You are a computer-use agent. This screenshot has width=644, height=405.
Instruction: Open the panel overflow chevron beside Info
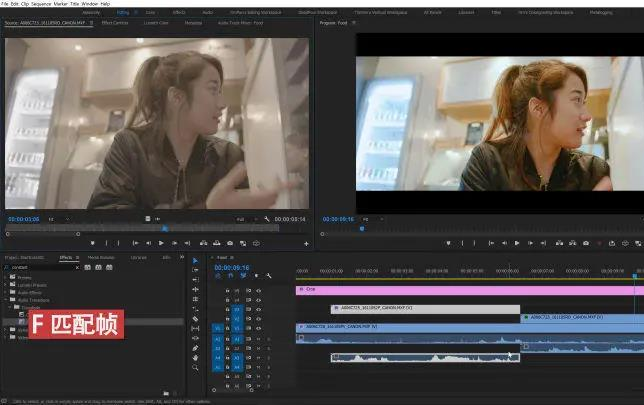(182, 257)
